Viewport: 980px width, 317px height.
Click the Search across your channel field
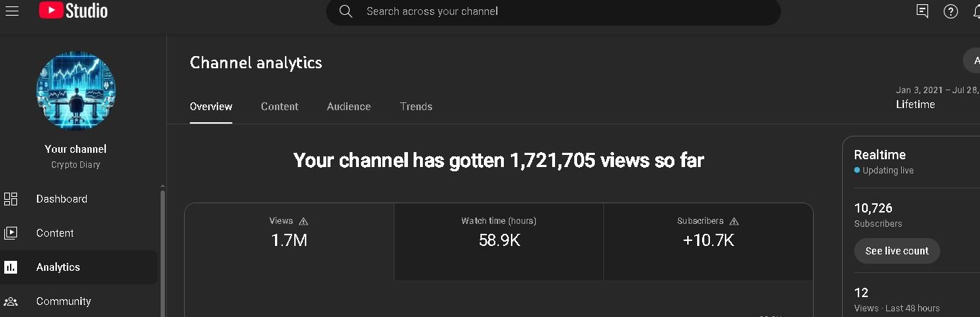pos(561,11)
